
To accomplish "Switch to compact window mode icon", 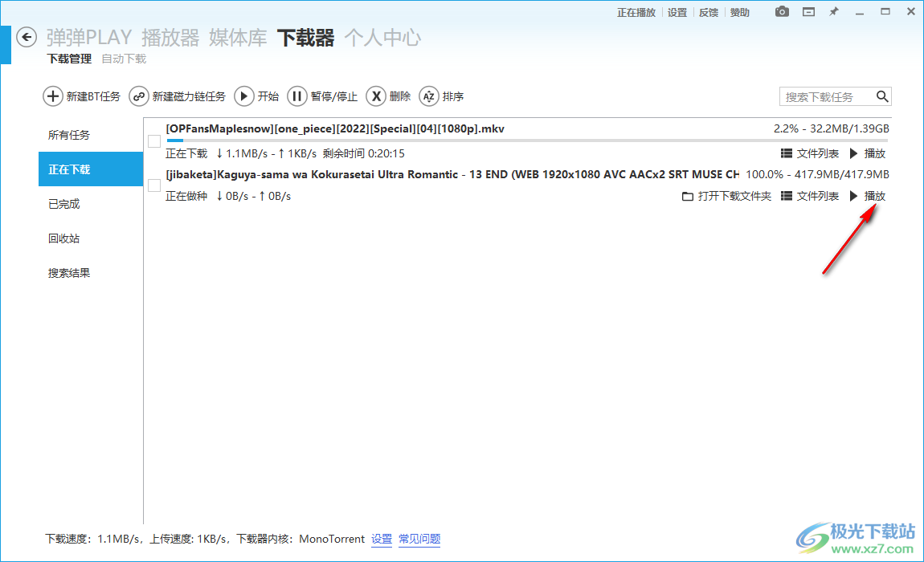I will tap(808, 12).
